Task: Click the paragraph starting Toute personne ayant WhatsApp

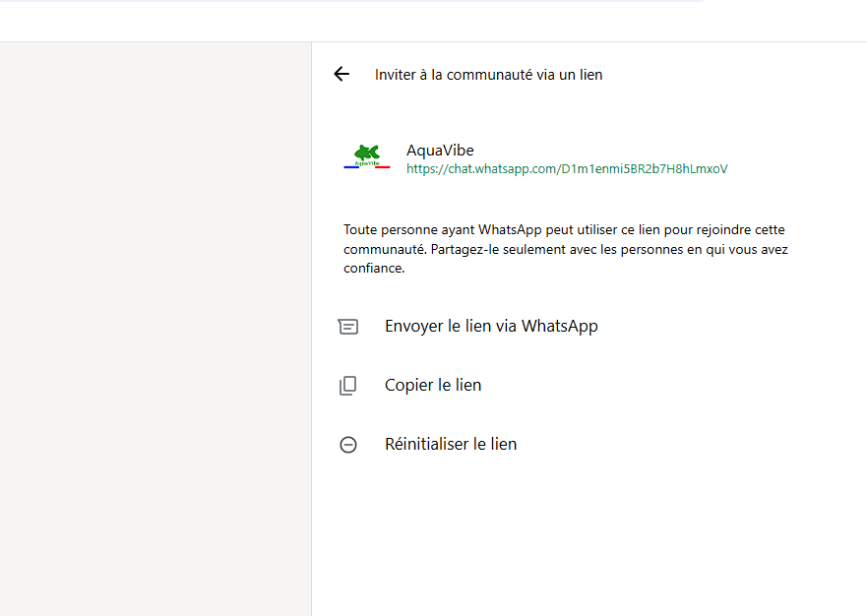Action: [566, 249]
